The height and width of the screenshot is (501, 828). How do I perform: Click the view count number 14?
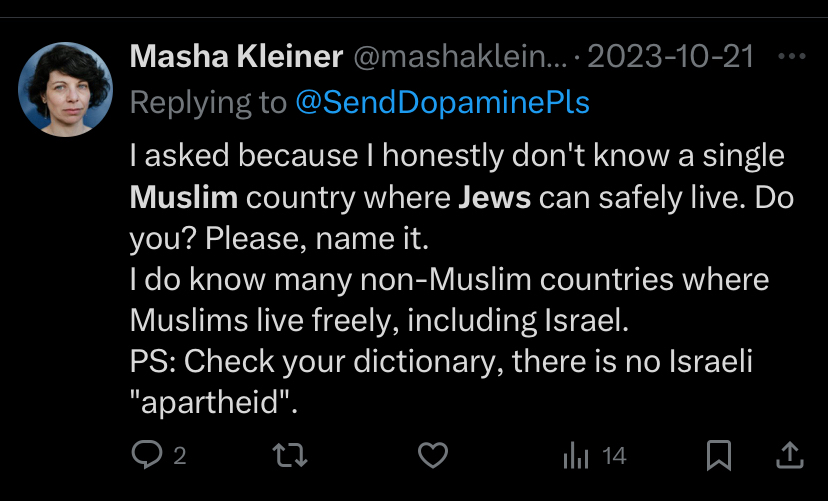614,456
